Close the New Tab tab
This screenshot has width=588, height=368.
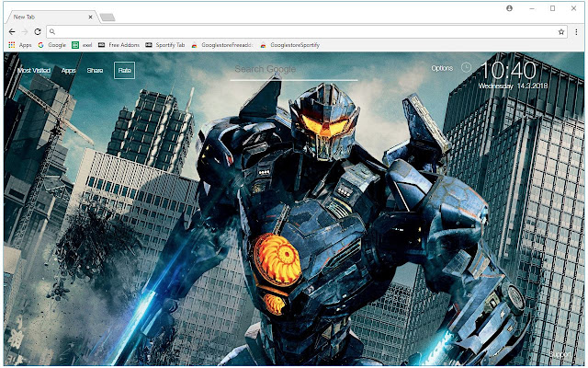coord(90,17)
